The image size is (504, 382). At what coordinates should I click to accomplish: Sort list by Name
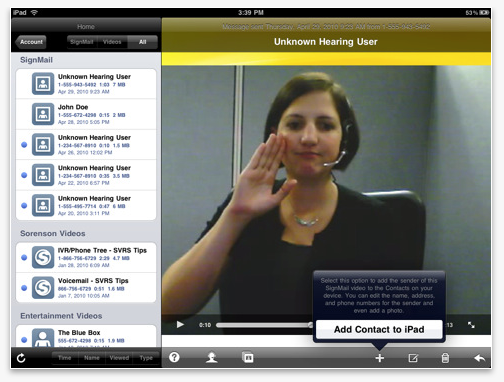pyautogui.click(x=92, y=358)
